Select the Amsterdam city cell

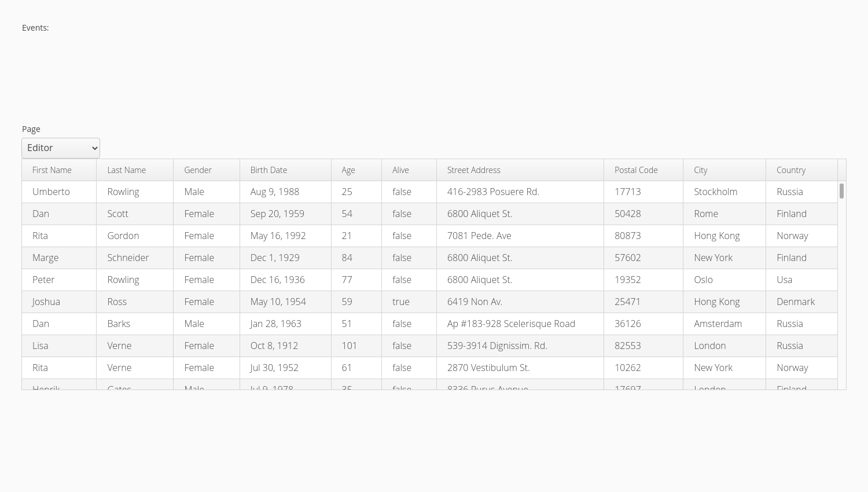click(724, 324)
